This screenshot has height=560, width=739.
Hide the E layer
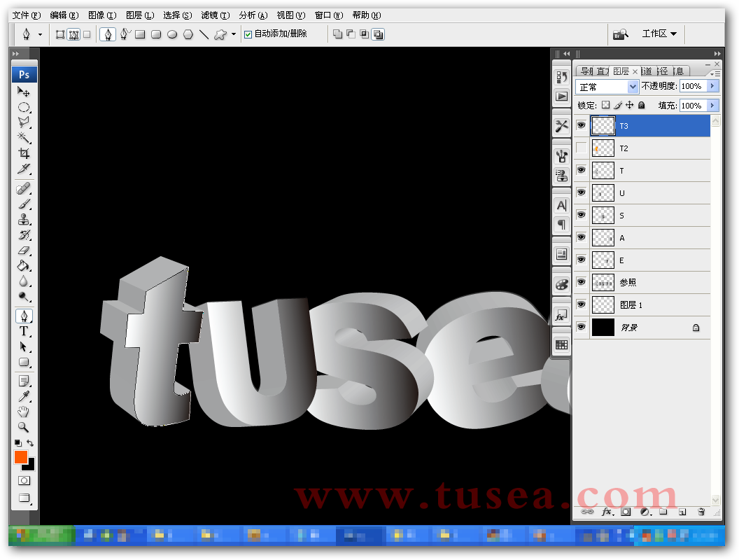581,260
